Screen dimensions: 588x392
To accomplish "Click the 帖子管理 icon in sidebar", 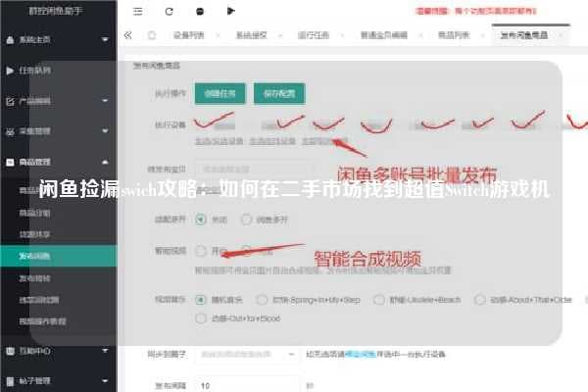I will 10,381.
